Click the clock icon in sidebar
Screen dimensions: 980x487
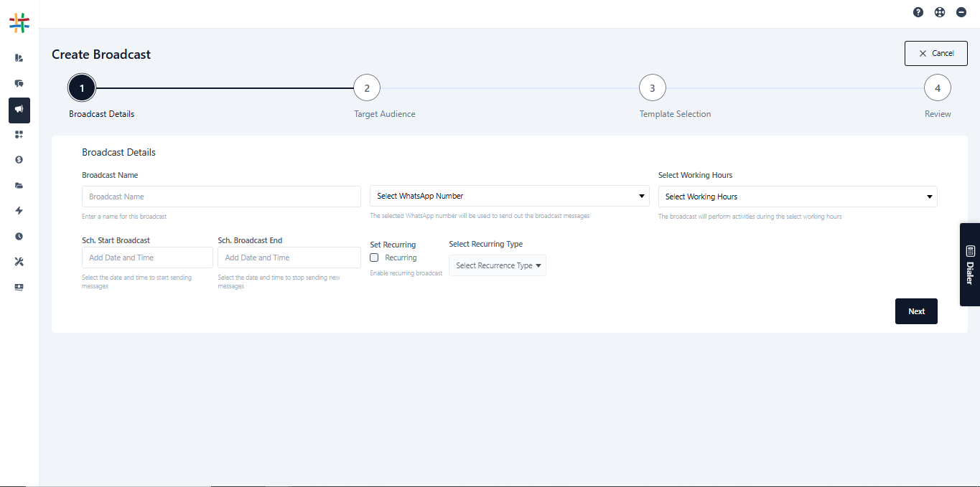pos(19,236)
